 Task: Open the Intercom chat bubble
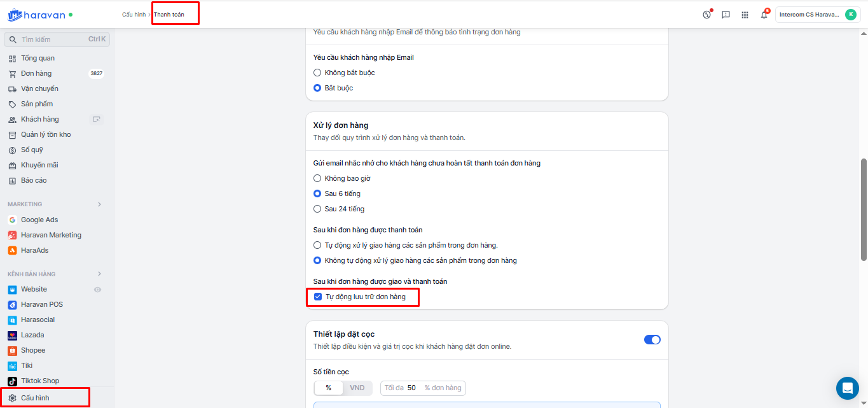(x=847, y=388)
